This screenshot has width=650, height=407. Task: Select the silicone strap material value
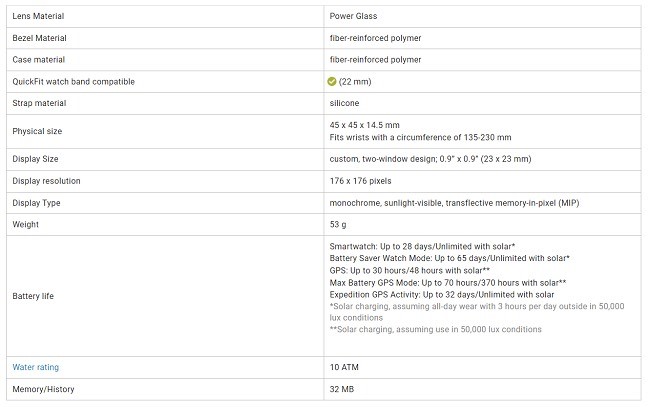[344, 103]
